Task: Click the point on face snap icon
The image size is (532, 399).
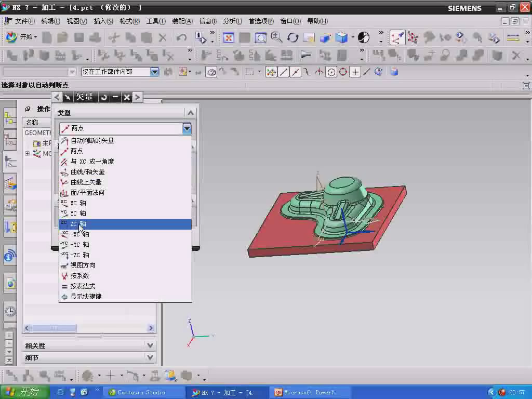Action: pos(378,72)
